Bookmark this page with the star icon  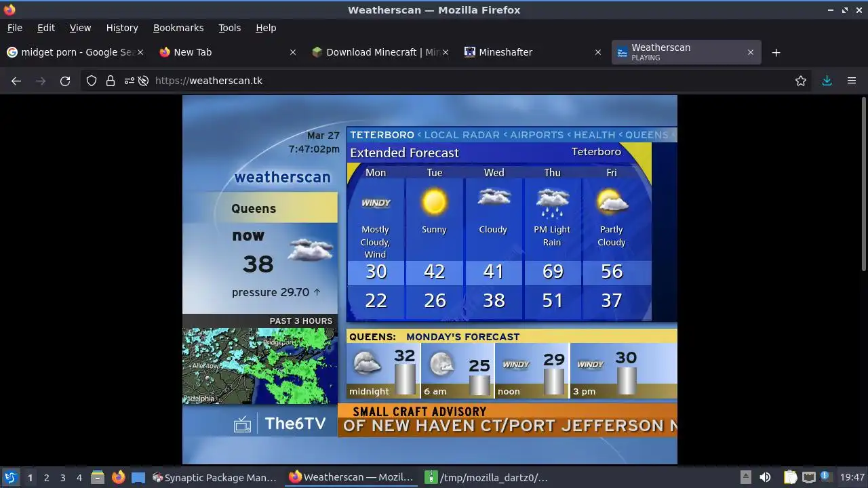pos(801,81)
